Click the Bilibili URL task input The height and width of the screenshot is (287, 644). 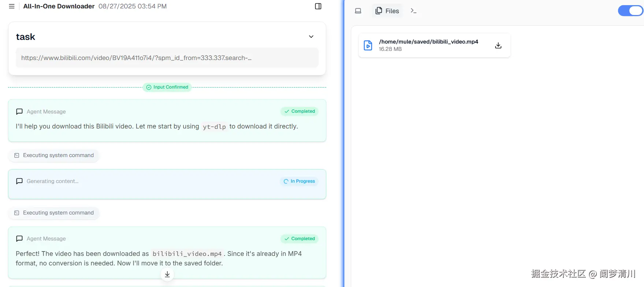click(x=167, y=58)
